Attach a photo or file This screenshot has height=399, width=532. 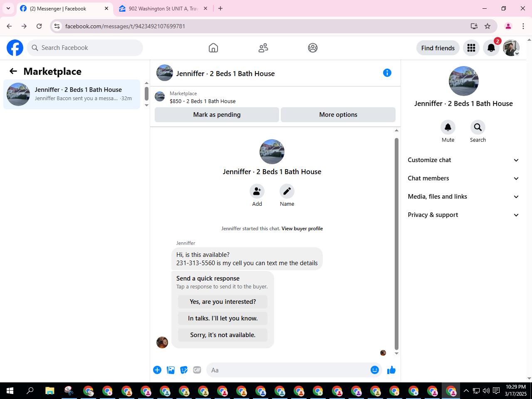click(x=171, y=370)
